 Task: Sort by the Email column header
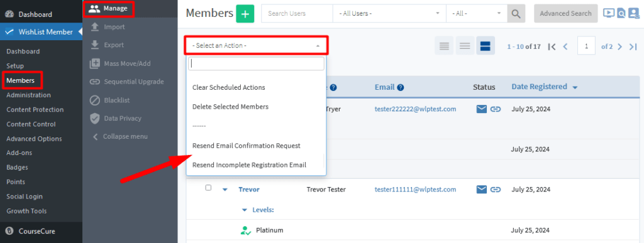tap(384, 87)
